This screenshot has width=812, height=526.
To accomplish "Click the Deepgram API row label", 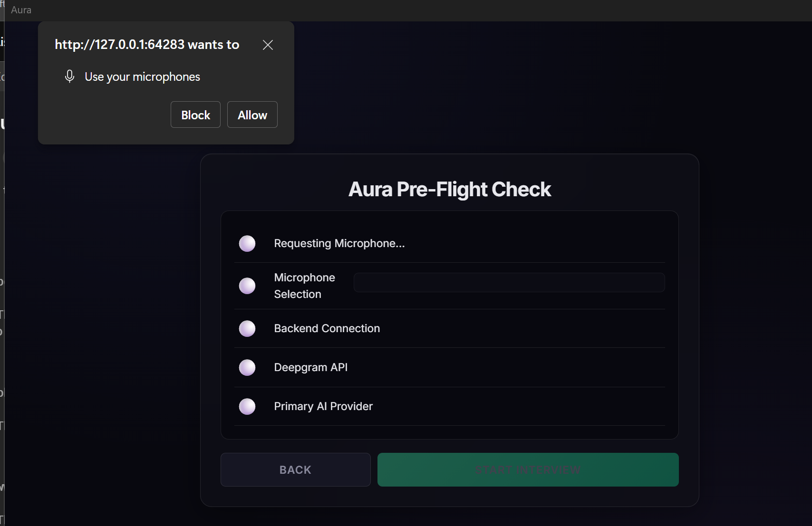I will [311, 368].
